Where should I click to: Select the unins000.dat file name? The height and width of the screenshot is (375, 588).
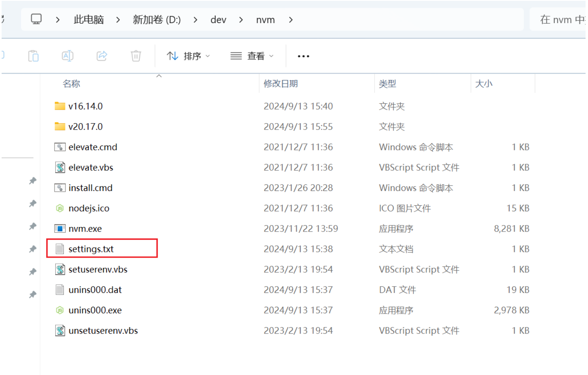pos(95,290)
